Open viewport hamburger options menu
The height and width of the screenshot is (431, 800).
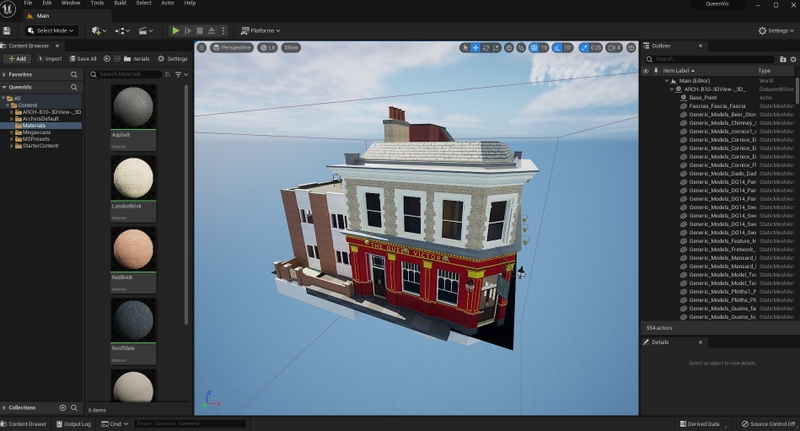tap(202, 47)
